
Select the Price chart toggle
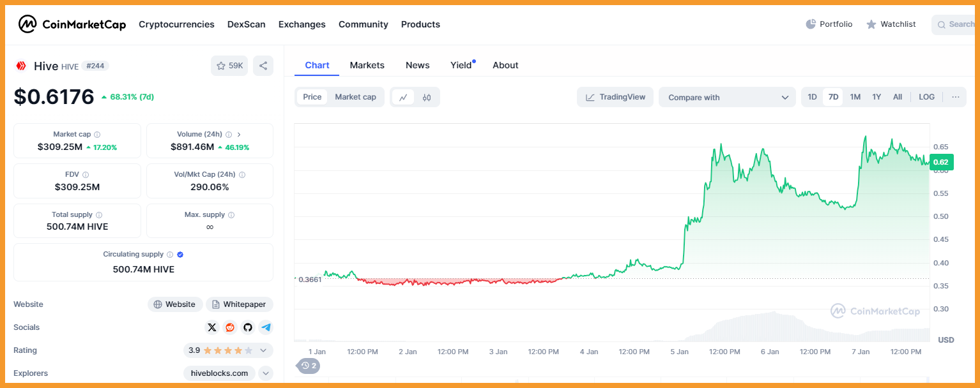(312, 97)
